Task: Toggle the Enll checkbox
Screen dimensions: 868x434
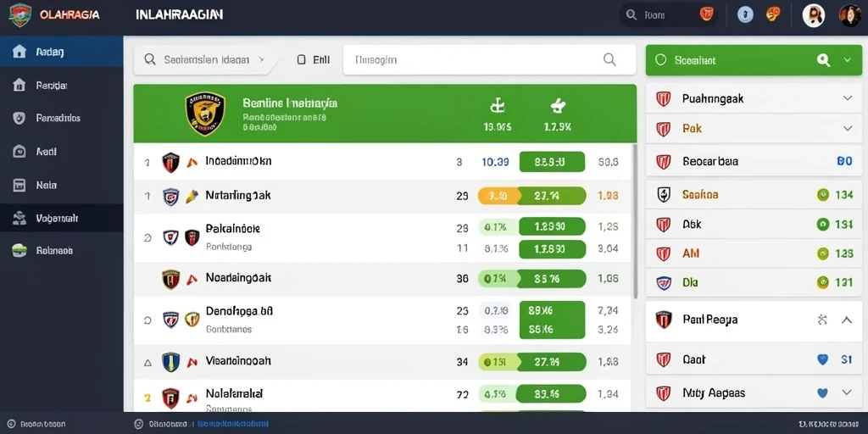Action: click(x=301, y=60)
